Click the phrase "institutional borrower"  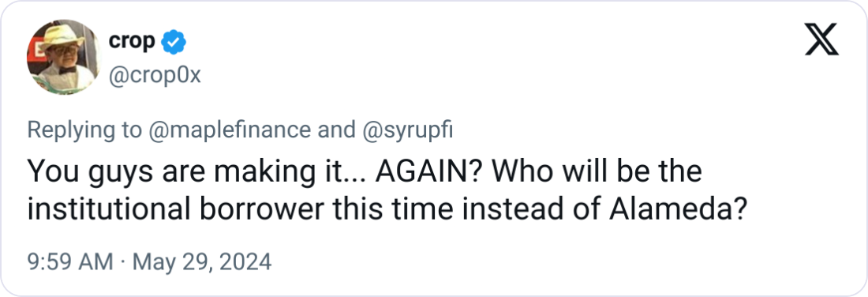(x=175, y=209)
